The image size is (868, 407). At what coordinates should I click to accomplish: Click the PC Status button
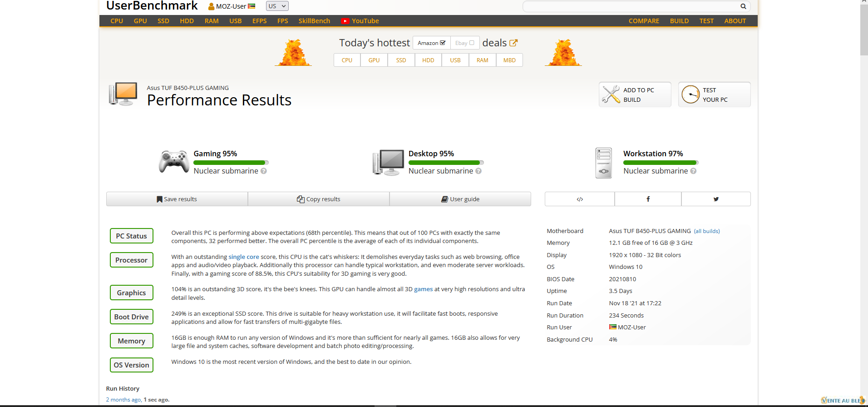coord(131,236)
